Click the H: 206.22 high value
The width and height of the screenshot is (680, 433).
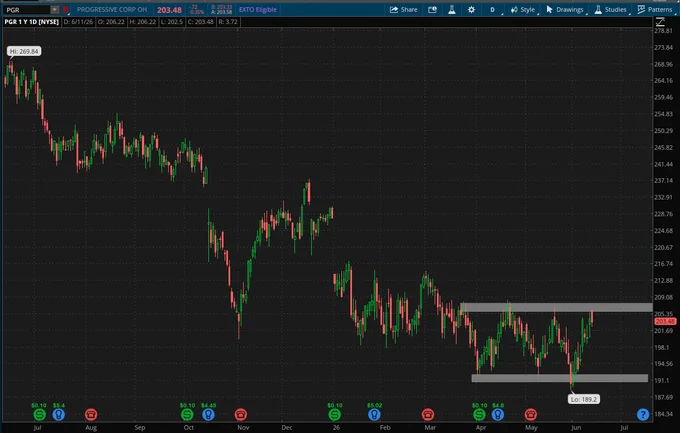pos(142,22)
